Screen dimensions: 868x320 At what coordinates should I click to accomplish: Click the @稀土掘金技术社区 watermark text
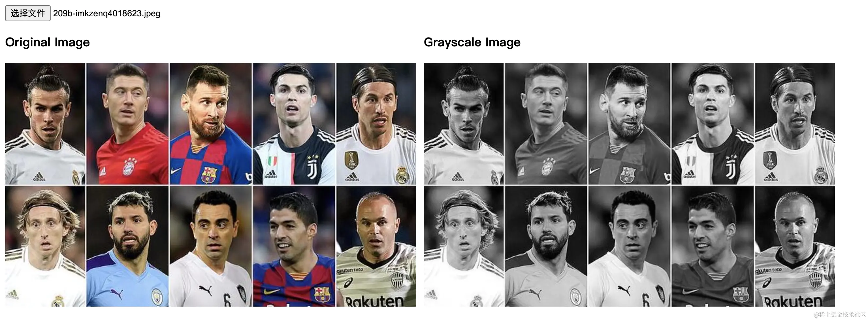point(840,314)
